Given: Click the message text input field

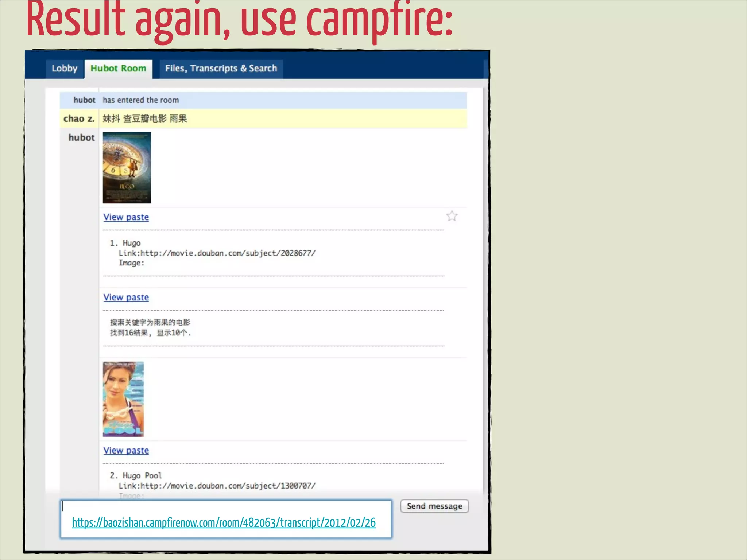Looking at the screenshot, I should (x=226, y=508).
